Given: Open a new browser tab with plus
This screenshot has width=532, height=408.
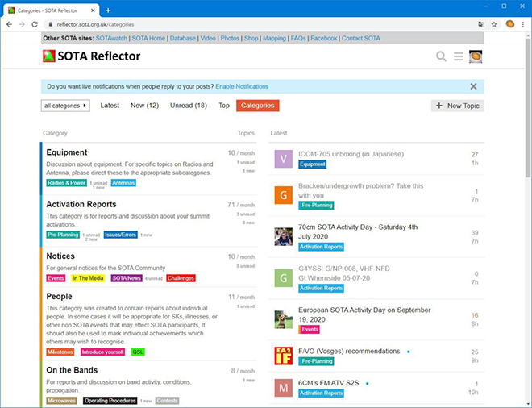Looking at the screenshot, I should [x=108, y=10].
